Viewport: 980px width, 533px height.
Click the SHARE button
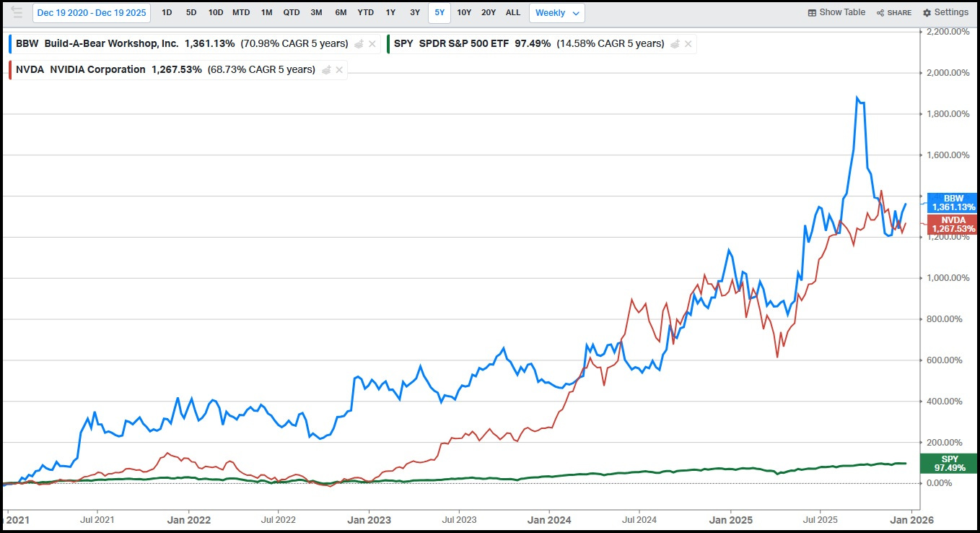(894, 13)
